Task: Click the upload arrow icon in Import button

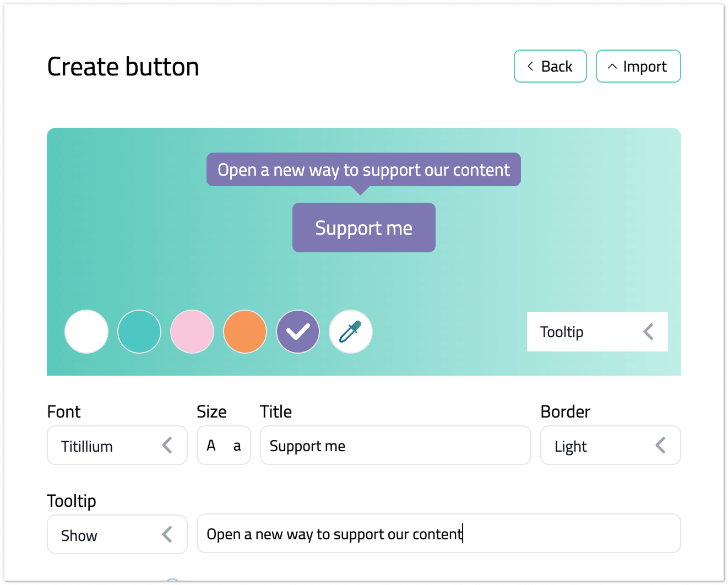Action: 612,66
